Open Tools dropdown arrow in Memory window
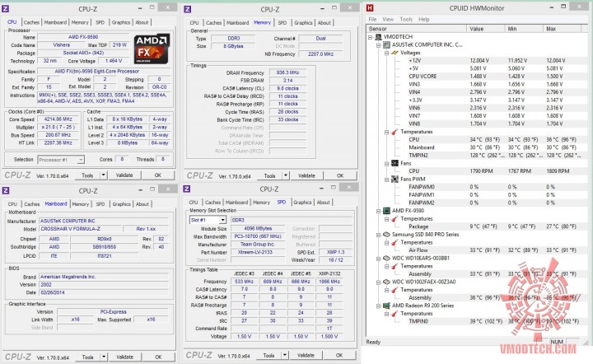The width and height of the screenshot is (593, 364). pos(286,175)
